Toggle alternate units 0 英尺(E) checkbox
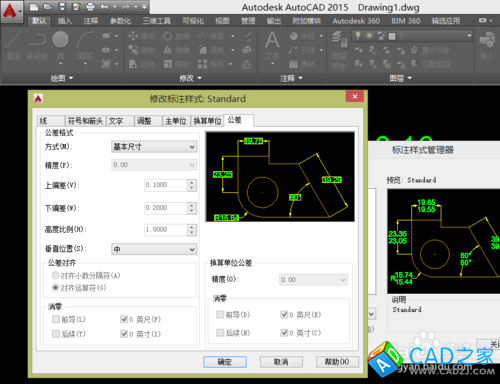The width and height of the screenshot is (500, 384). click(x=284, y=314)
